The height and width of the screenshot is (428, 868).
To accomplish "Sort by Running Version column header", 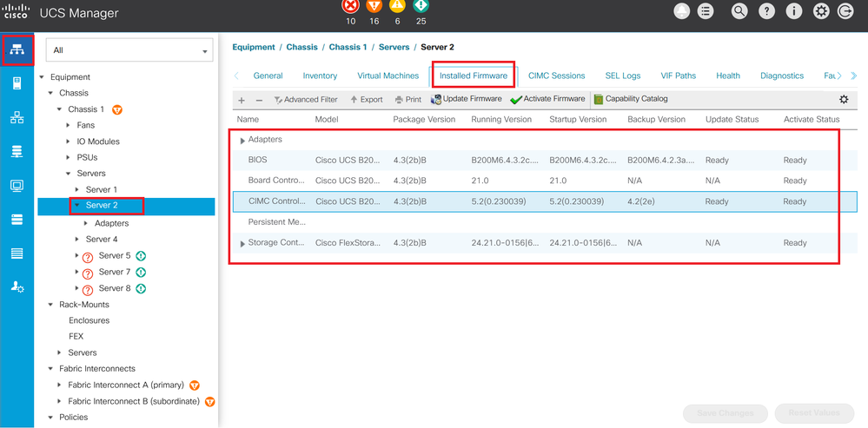I will click(x=501, y=120).
